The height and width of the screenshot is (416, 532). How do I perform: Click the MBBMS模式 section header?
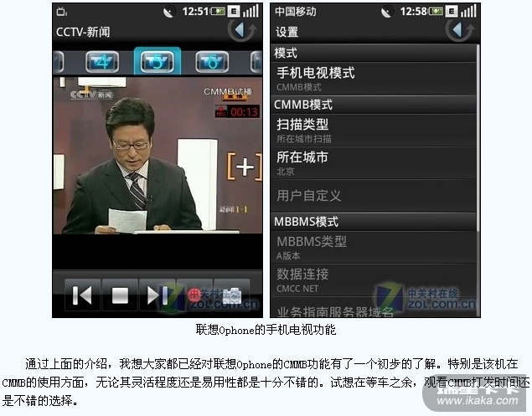(x=374, y=221)
